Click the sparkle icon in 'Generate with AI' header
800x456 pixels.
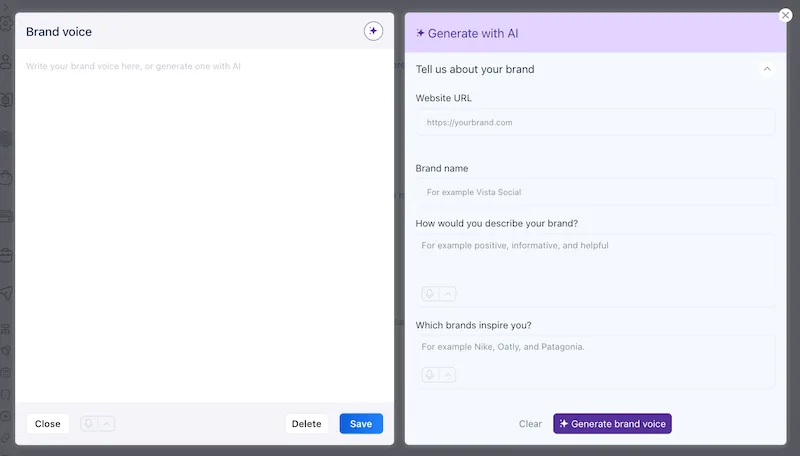[x=420, y=33]
